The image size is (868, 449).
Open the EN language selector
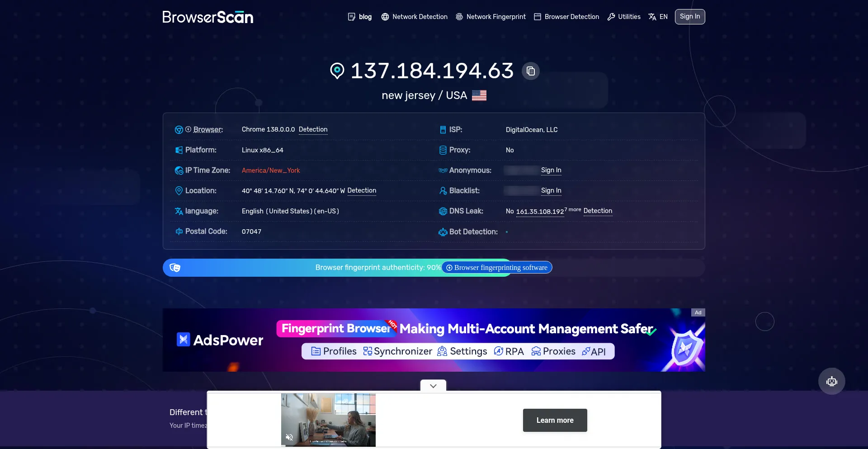click(x=658, y=17)
